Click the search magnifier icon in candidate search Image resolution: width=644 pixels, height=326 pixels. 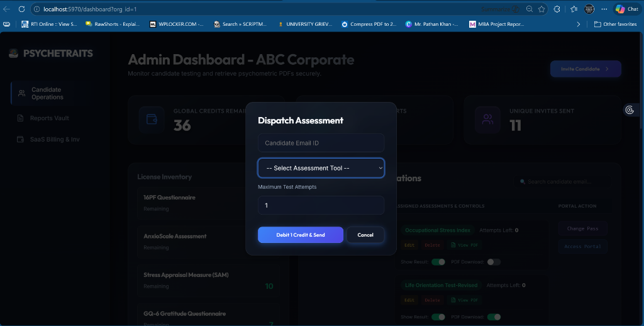point(523,182)
